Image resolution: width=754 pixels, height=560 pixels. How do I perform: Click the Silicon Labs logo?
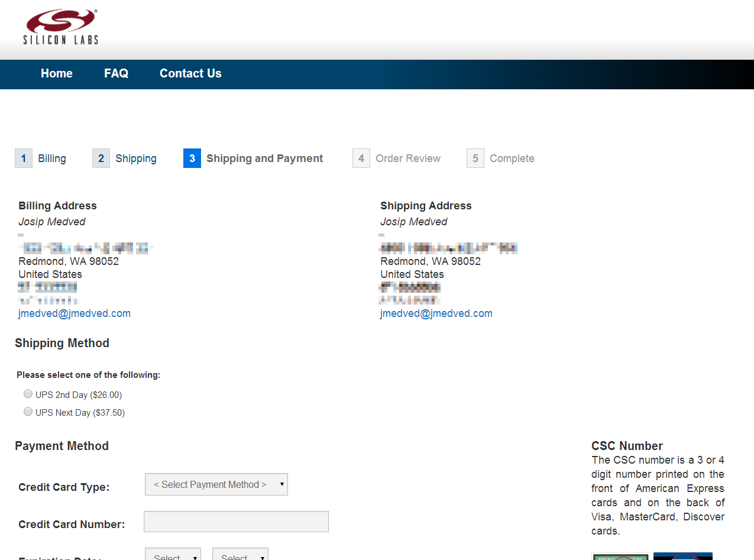pos(61,27)
